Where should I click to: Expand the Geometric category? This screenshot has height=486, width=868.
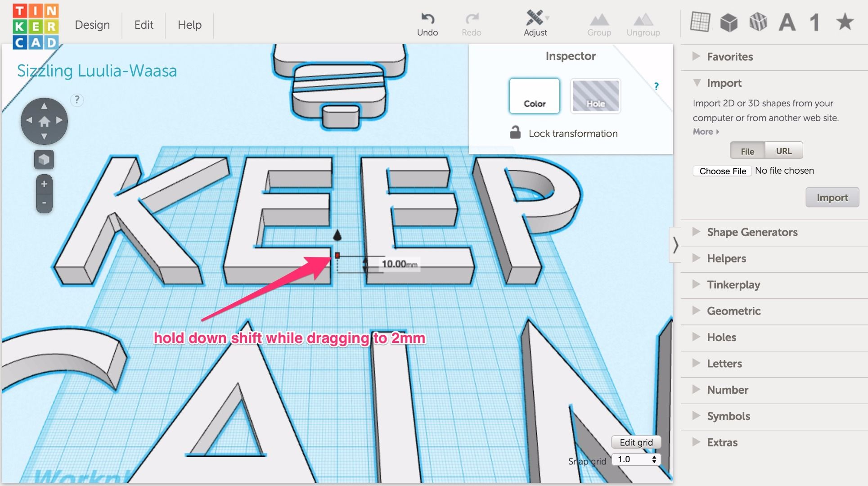pos(733,310)
